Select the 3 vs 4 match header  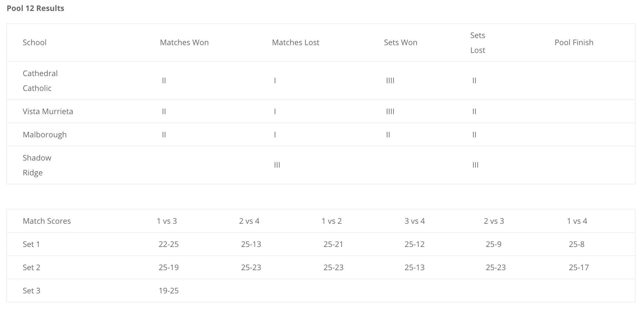tap(415, 221)
